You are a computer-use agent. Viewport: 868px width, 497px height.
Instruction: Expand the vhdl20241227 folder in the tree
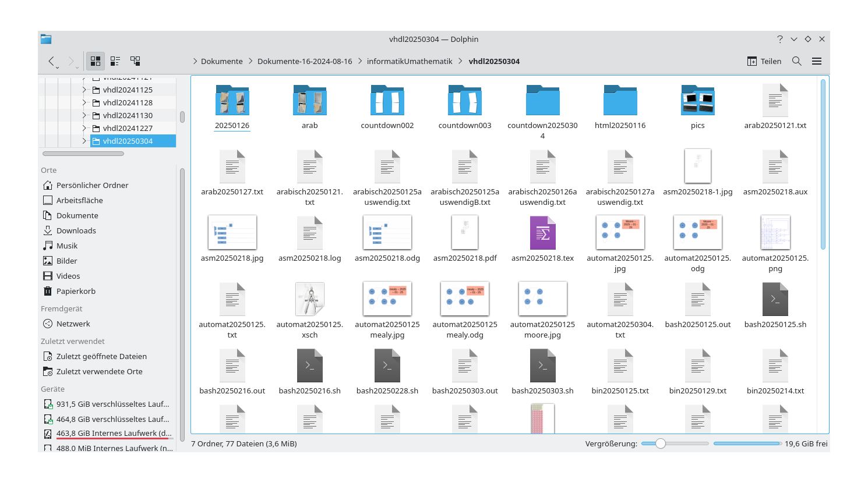83,127
